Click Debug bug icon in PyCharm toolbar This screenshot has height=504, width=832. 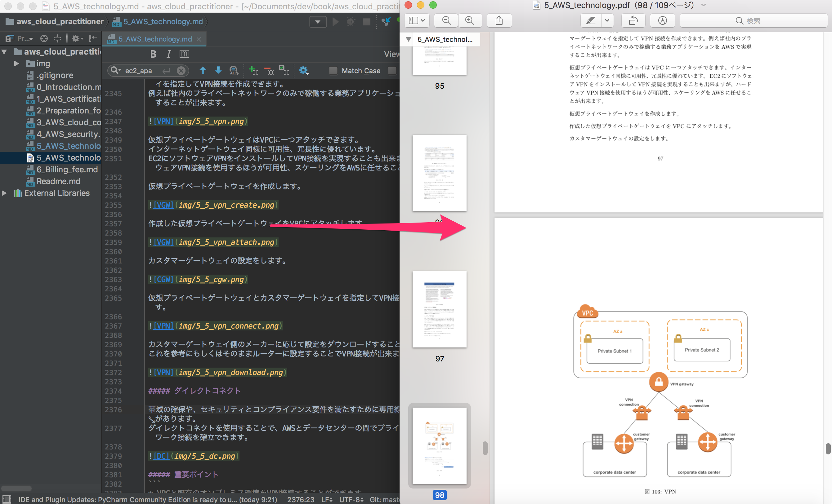click(x=351, y=22)
